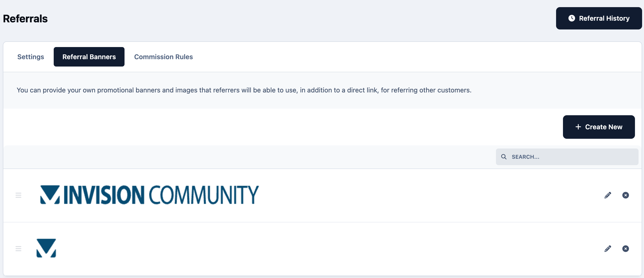This screenshot has width=644, height=278.
Task: Click the Invision Community banner image
Action: (x=149, y=195)
